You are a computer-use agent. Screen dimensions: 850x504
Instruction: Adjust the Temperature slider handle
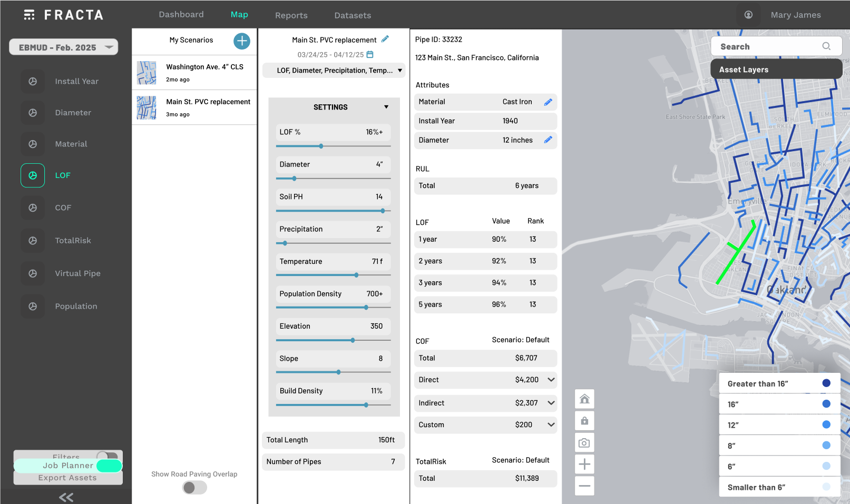click(357, 275)
